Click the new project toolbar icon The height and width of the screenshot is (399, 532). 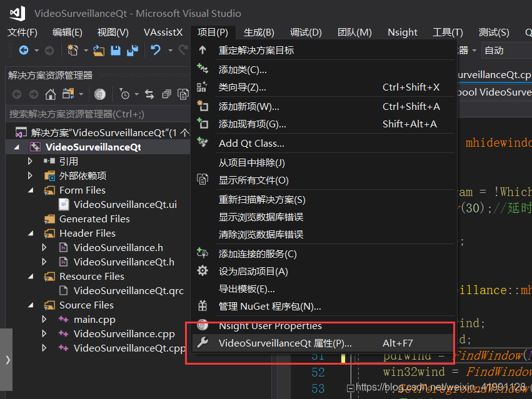coord(73,51)
